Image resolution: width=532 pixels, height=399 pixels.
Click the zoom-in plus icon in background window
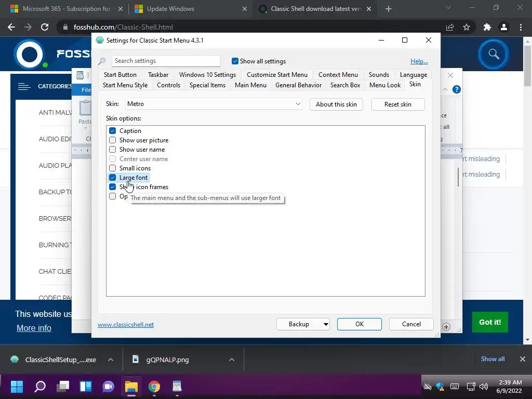446,327
